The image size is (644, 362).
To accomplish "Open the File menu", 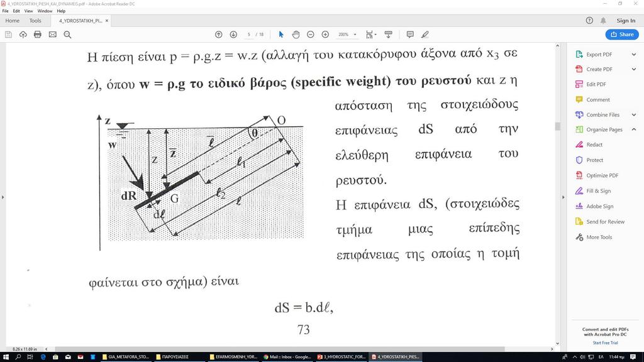I will point(5,11).
